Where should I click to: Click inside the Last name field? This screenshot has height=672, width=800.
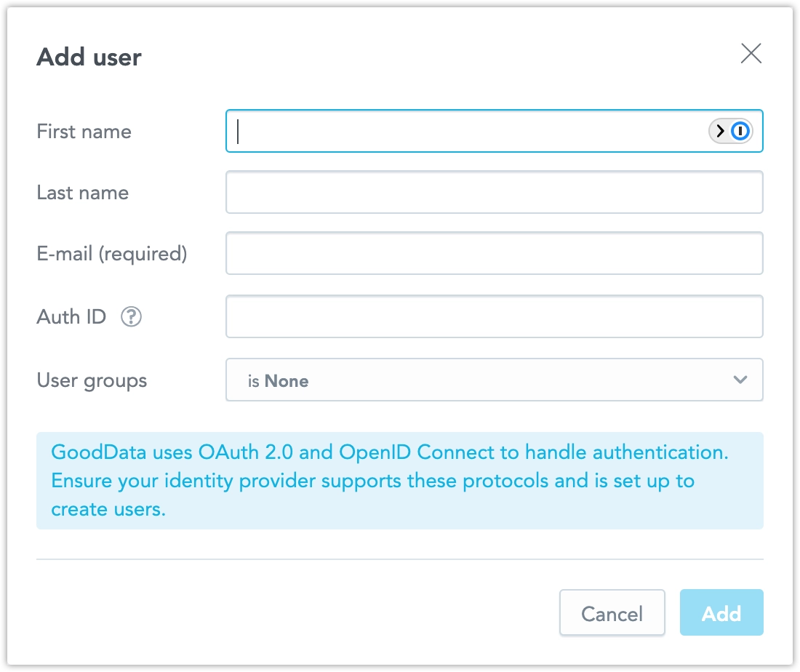495,191
